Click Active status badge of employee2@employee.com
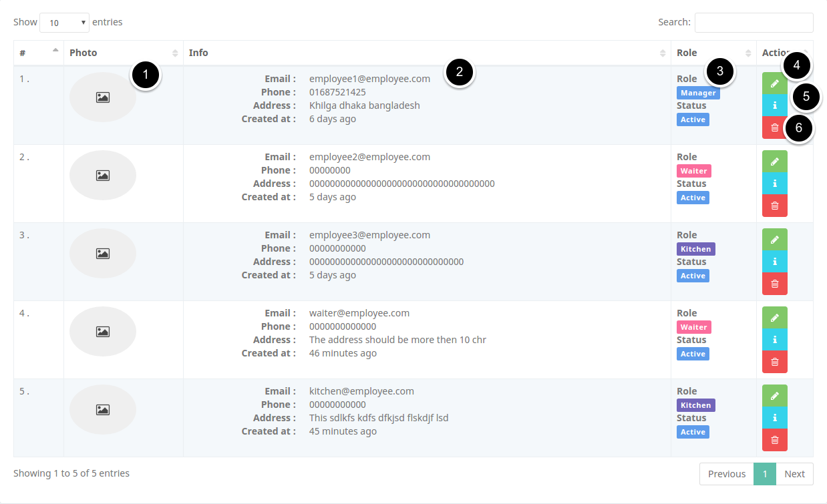The image size is (827, 504). pos(693,198)
